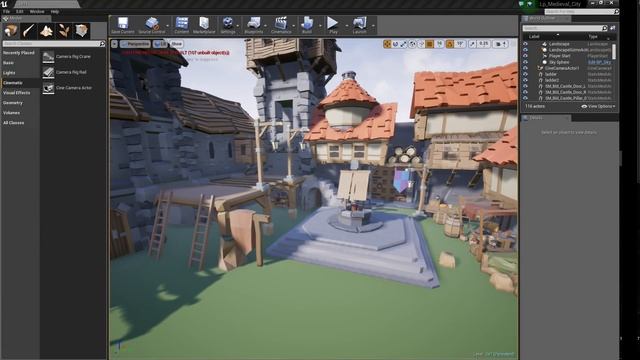
Task: Click the Camera Rig Rail icon
Action: tap(48, 72)
